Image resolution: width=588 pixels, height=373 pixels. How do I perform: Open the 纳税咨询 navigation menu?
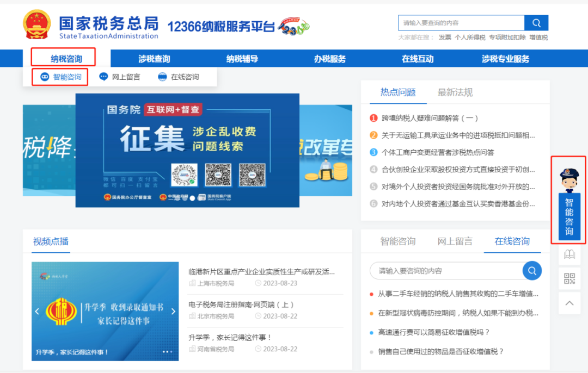(66, 59)
